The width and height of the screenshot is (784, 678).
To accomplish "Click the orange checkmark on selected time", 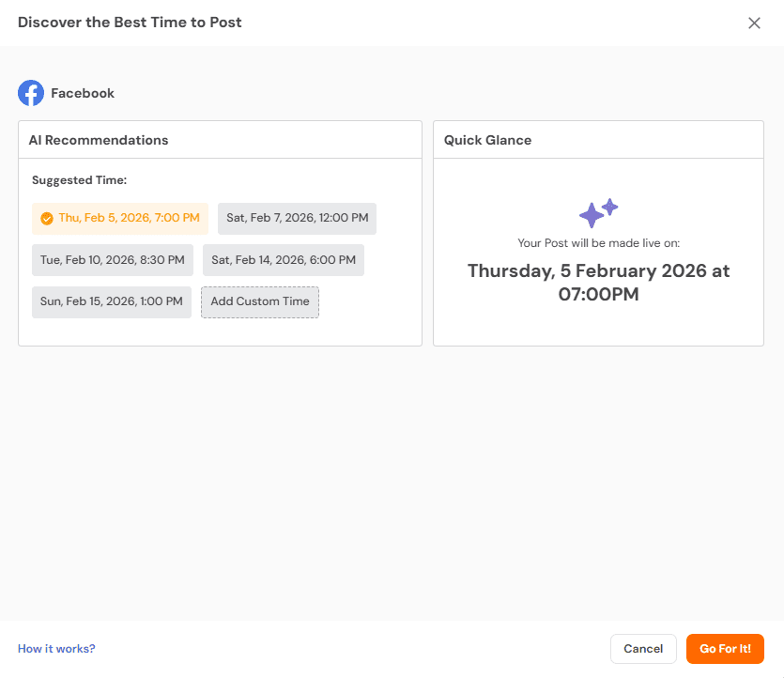I will click(47, 218).
